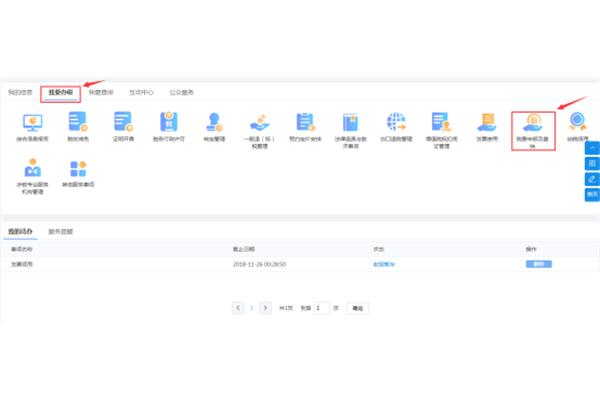Image resolution: width=600 pixels, height=400 pixels.
Task: Click the blue action button in 发票领用 row
Action: [x=539, y=264]
